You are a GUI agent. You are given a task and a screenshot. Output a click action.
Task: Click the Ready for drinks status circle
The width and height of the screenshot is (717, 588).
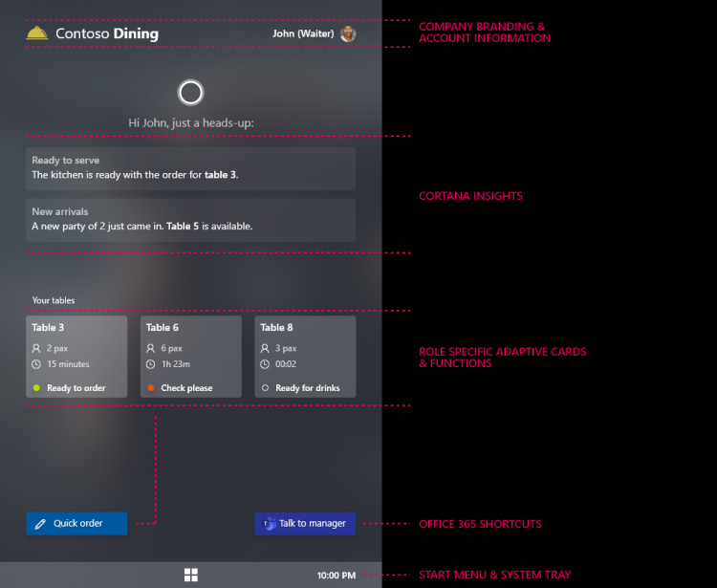click(x=265, y=388)
